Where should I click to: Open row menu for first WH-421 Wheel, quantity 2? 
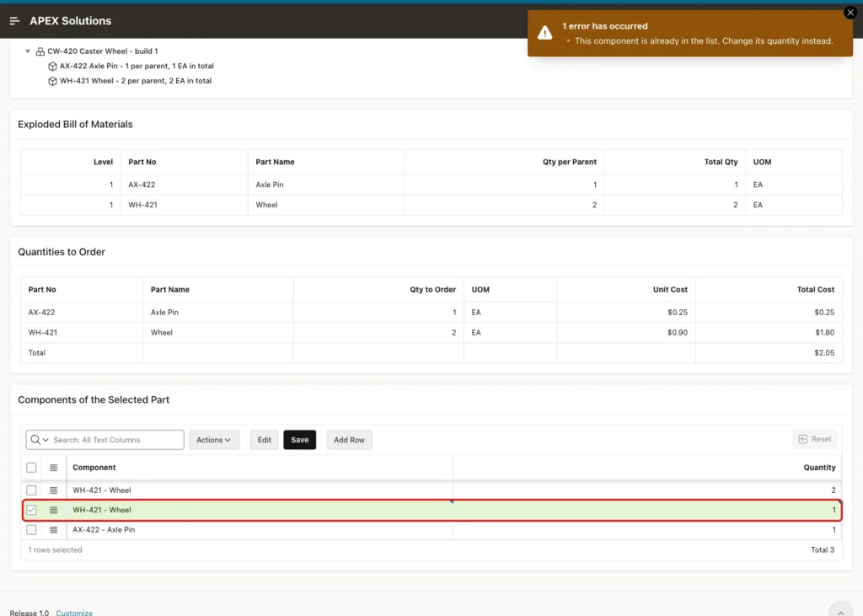coord(53,490)
